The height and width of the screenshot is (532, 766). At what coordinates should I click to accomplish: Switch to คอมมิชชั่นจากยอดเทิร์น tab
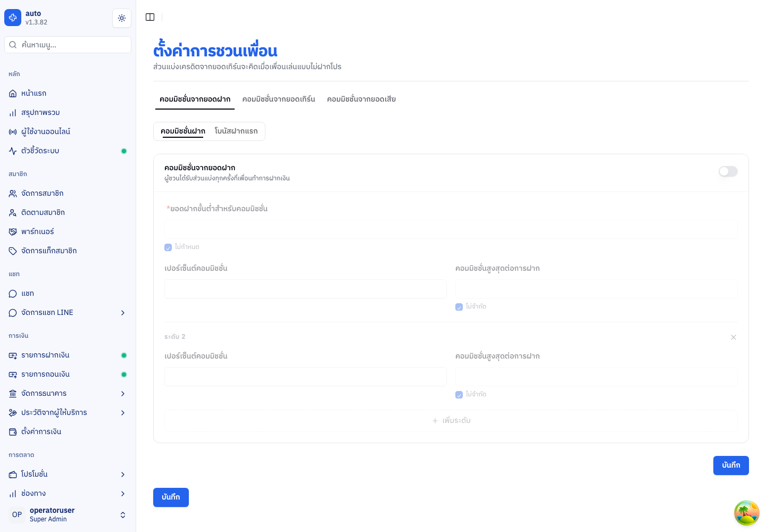coord(279,99)
